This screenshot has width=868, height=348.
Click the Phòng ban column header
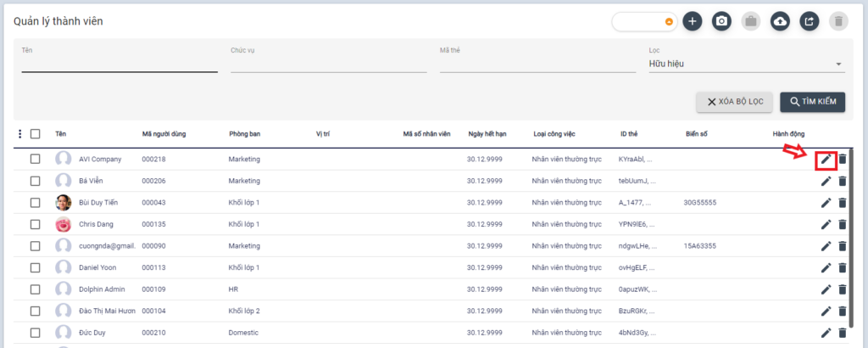[244, 134]
